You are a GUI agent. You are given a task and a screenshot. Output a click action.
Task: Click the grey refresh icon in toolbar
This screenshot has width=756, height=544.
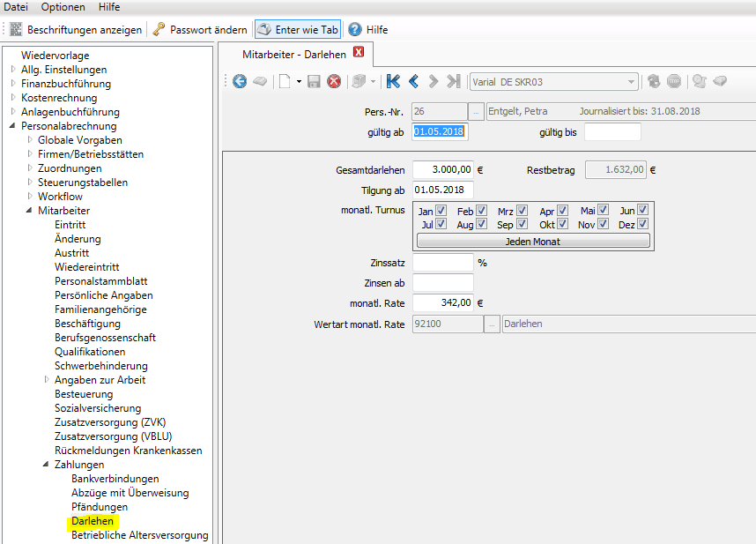pyautogui.click(x=654, y=81)
